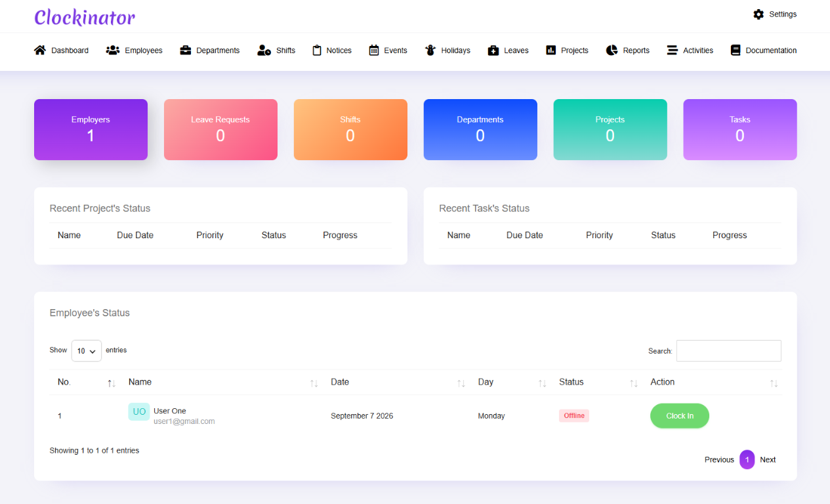Open the Shifts summary card
This screenshot has height=504, width=830.
pos(350,129)
